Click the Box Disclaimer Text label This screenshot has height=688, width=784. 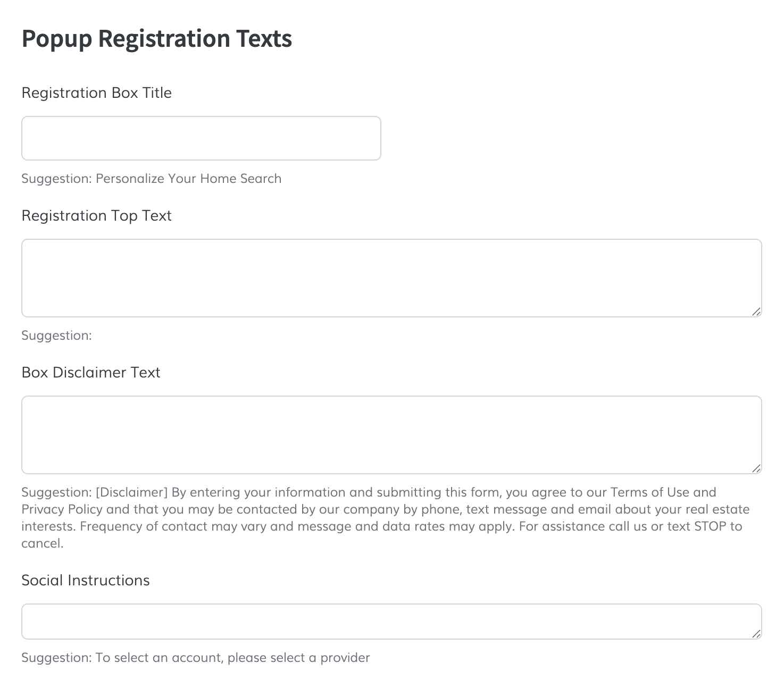(x=90, y=372)
